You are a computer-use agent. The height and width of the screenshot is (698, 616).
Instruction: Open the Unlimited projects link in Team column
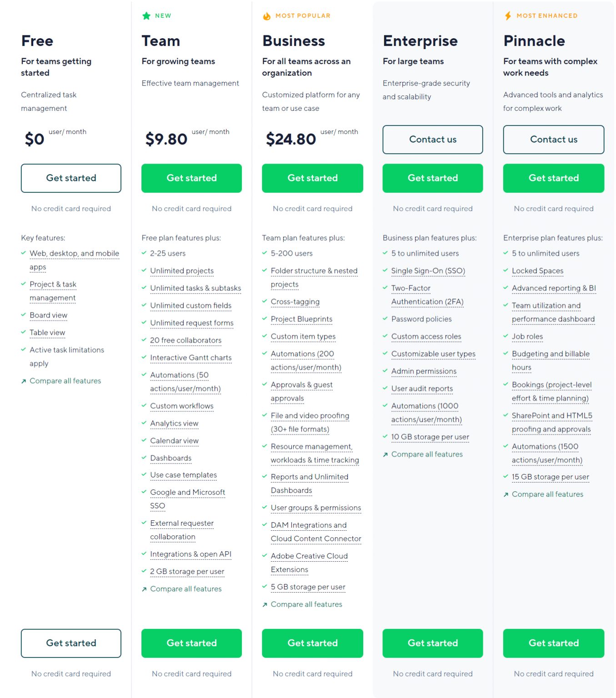181,271
